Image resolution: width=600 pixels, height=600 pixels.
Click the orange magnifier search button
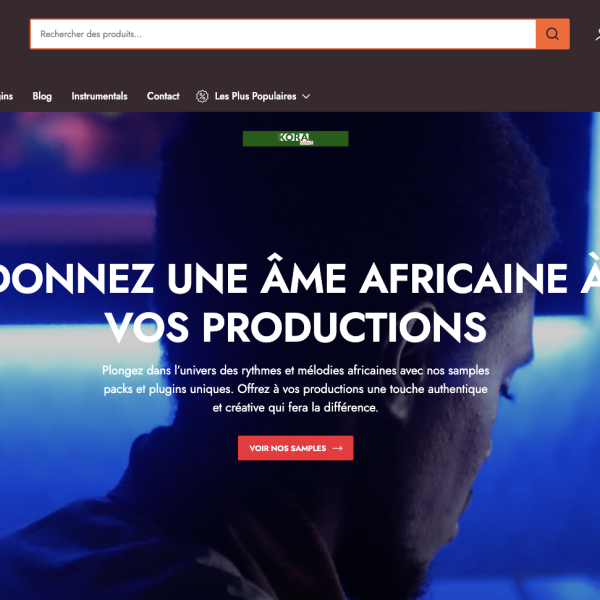pyautogui.click(x=552, y=34)
